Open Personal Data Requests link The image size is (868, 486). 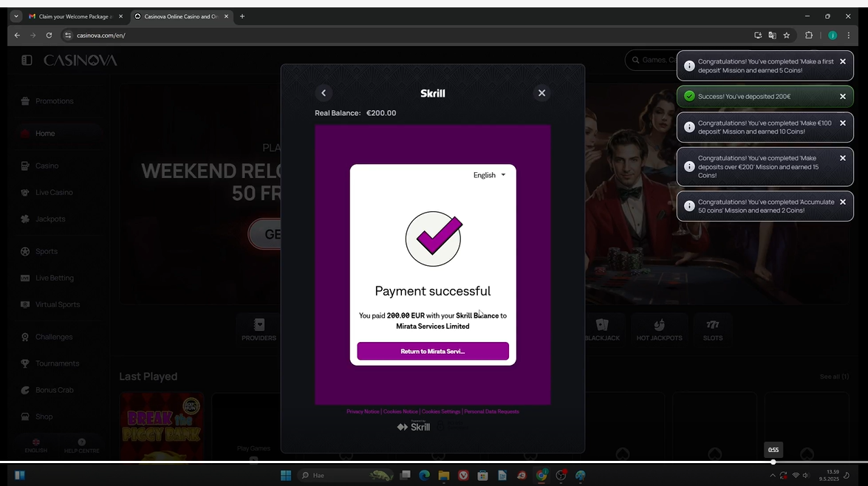tap(491, 411)
